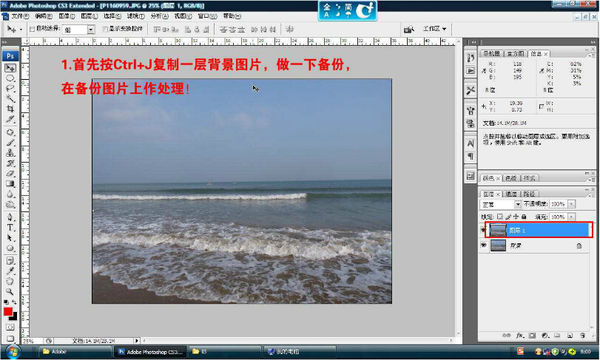
Task: Add a layer style with fx button
Action: pos(519,336)
